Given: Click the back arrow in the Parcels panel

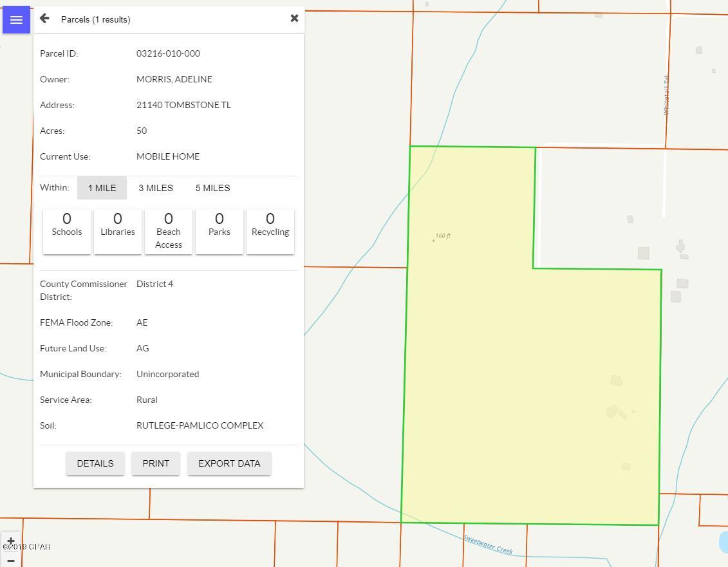Looking at the screenshot, I should pyautogui.click(x=44, y=18).
